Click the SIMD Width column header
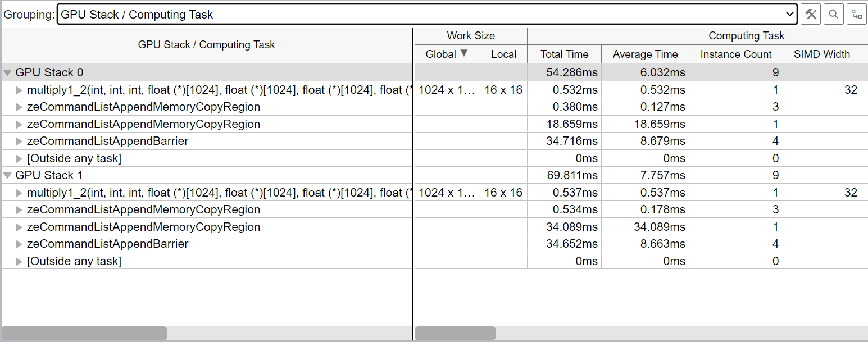The width and height of the screenshot is (868, 342). (821, 54)
